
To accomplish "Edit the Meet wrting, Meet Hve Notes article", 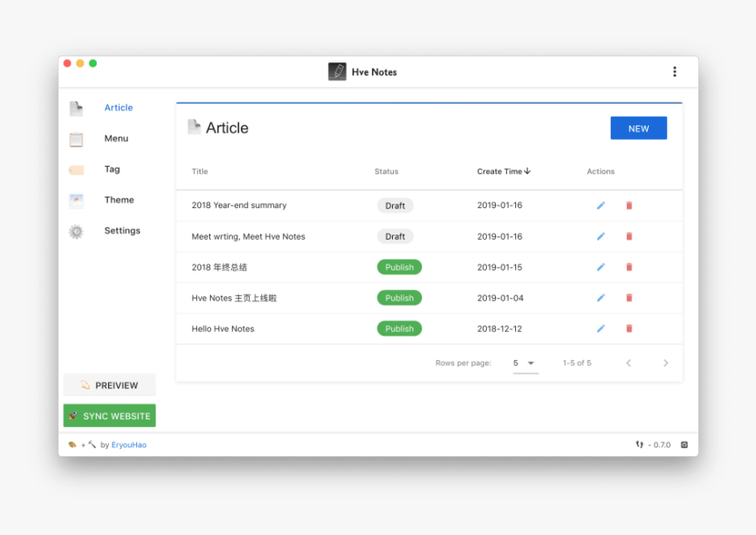I will coord(600,236).
